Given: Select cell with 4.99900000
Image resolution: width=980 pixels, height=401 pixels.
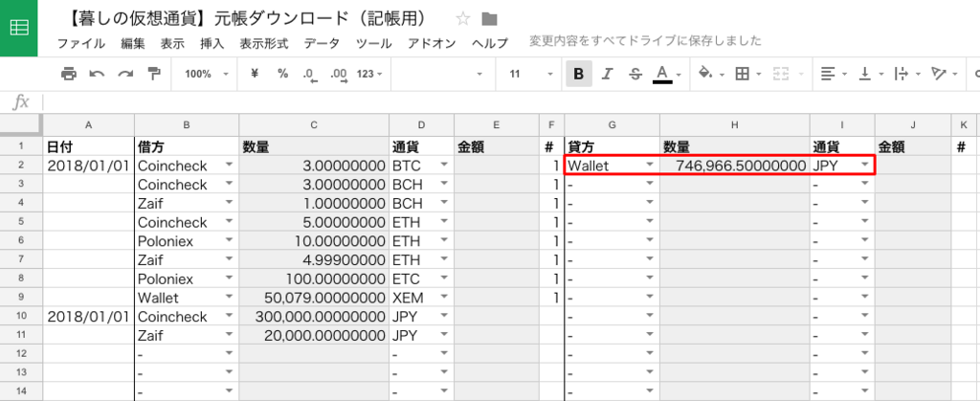Looking at the screenshot, I should [x=314, y=260].
